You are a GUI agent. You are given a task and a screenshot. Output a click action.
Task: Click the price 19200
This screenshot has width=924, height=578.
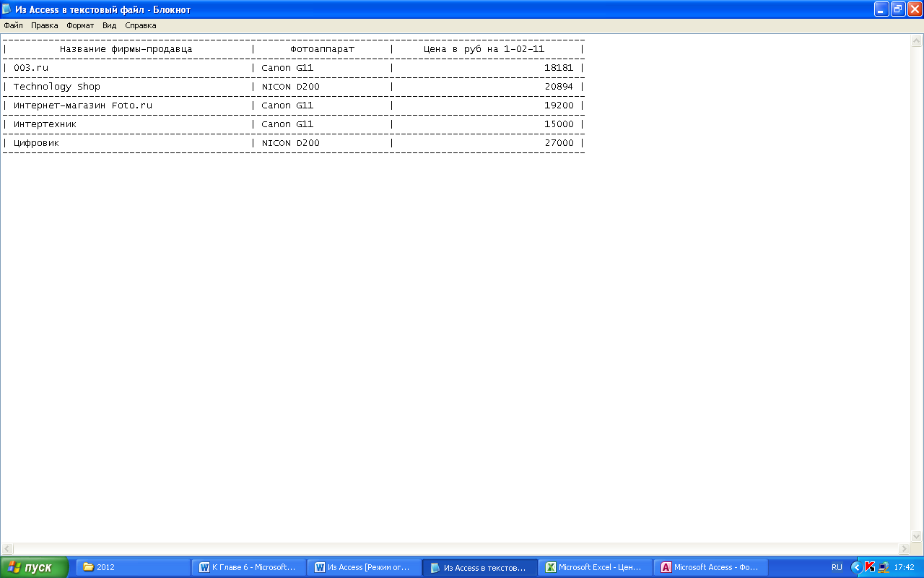click(x=559, y=105)
